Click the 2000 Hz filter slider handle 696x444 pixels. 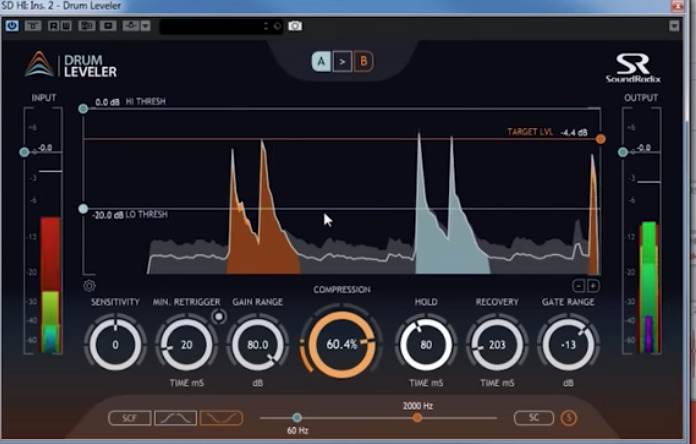(x=417, y=417)
